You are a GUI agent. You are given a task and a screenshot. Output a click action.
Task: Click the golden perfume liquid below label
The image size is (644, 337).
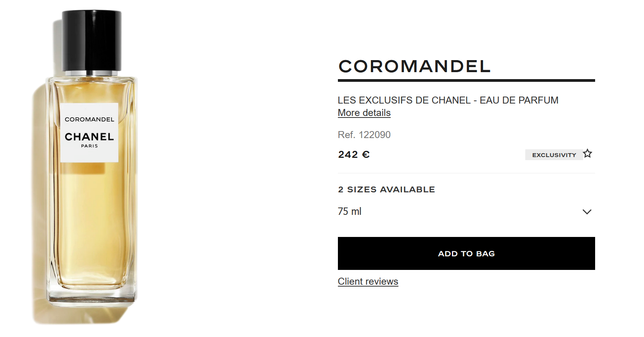[92, 225]
